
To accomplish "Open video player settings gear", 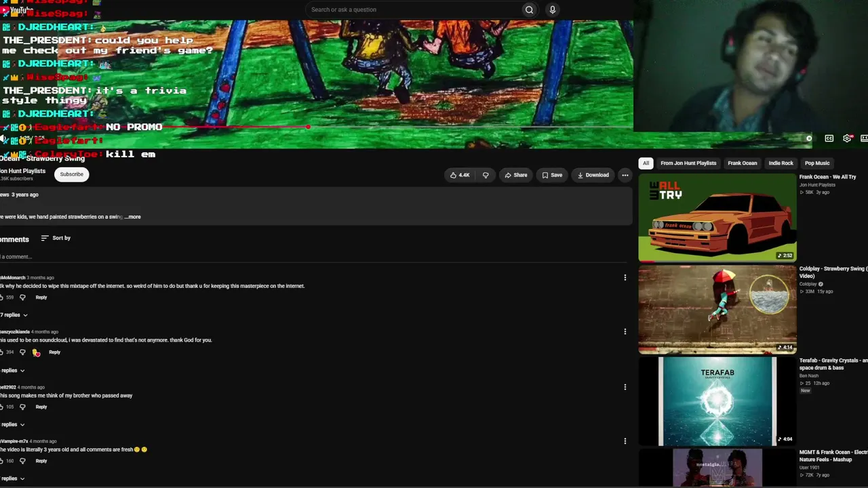I will pyautogui.click(x=847, y=138).
